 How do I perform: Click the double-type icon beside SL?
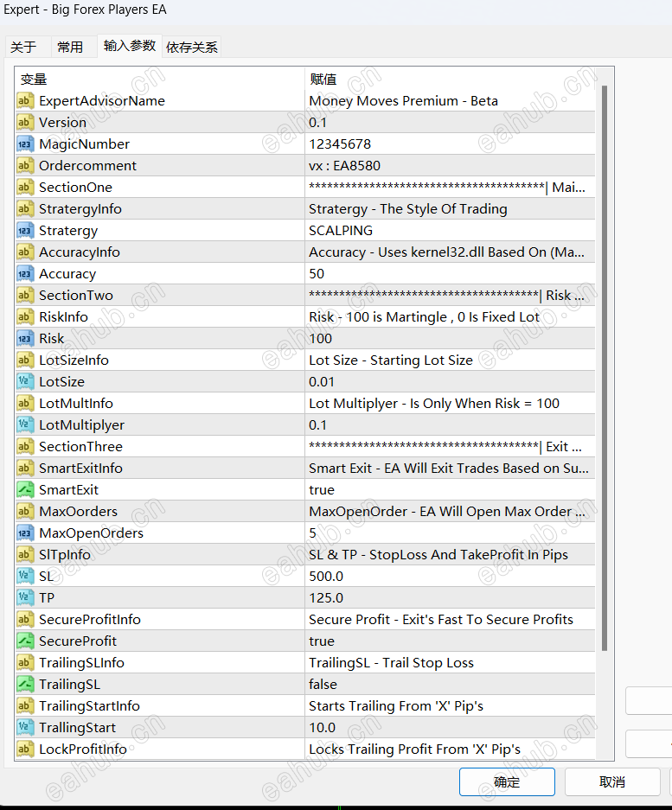(25, 577)
